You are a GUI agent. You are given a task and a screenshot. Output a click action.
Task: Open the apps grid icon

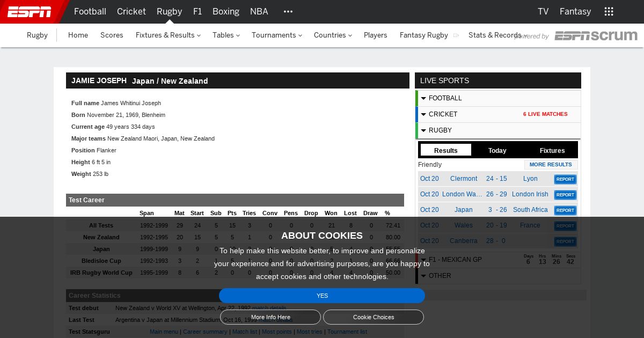[609, 11]
